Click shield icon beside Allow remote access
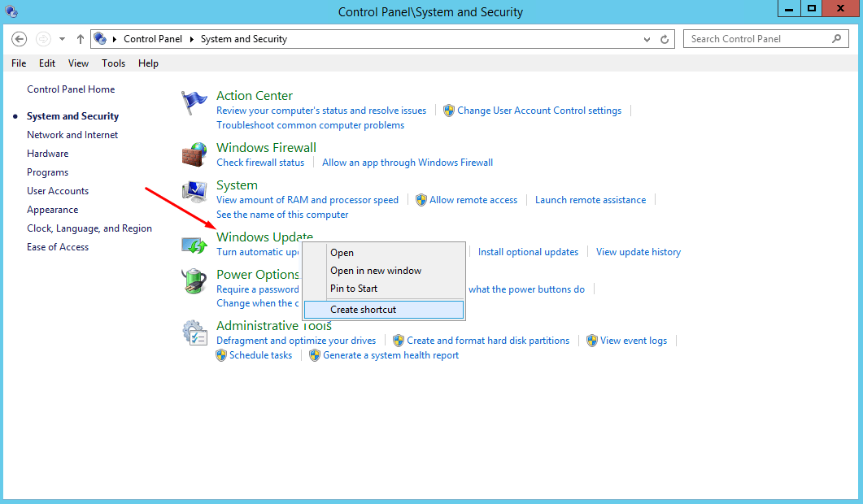The image size is (863, 504). pos(421,200)
